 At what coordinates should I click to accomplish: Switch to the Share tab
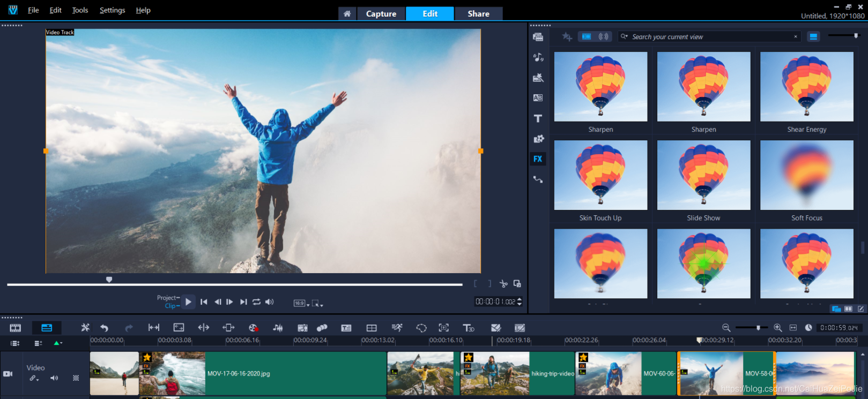tap(479, 14)
